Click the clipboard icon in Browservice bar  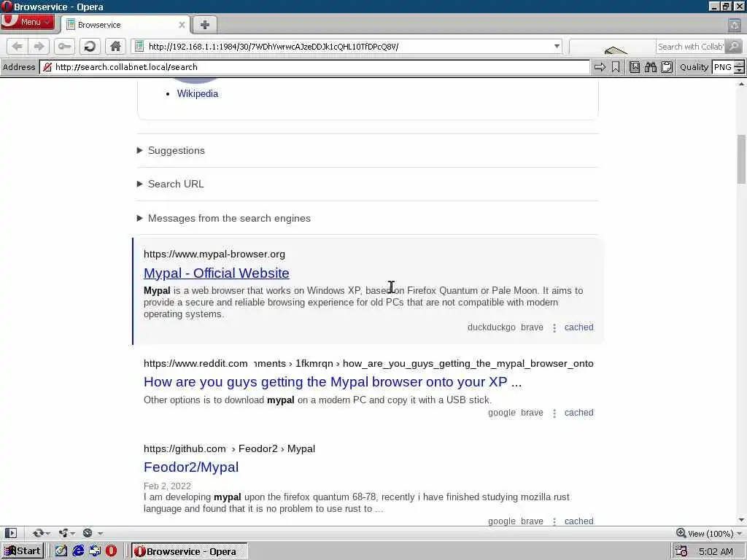(x=667, y=67)
